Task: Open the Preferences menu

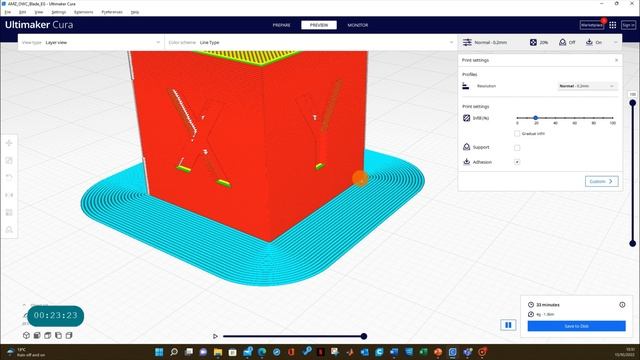Action: tap(112, 12)
